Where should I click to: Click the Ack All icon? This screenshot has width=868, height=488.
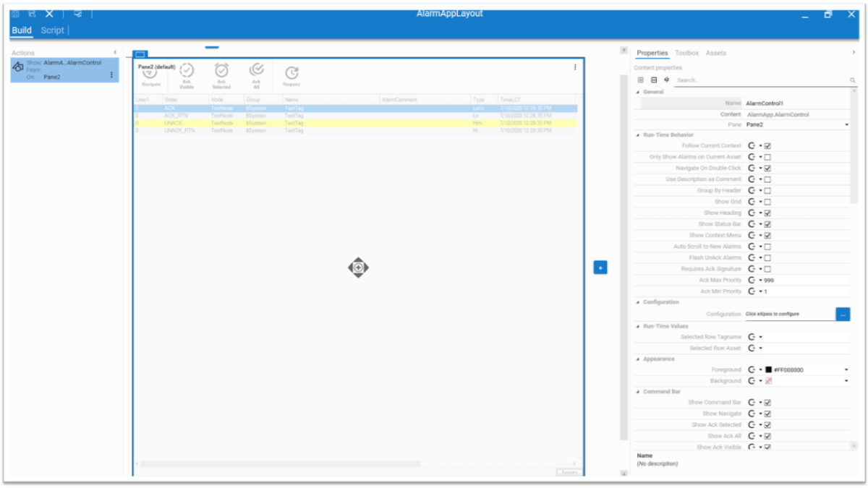pyautogui.click(x=256, y=70)
